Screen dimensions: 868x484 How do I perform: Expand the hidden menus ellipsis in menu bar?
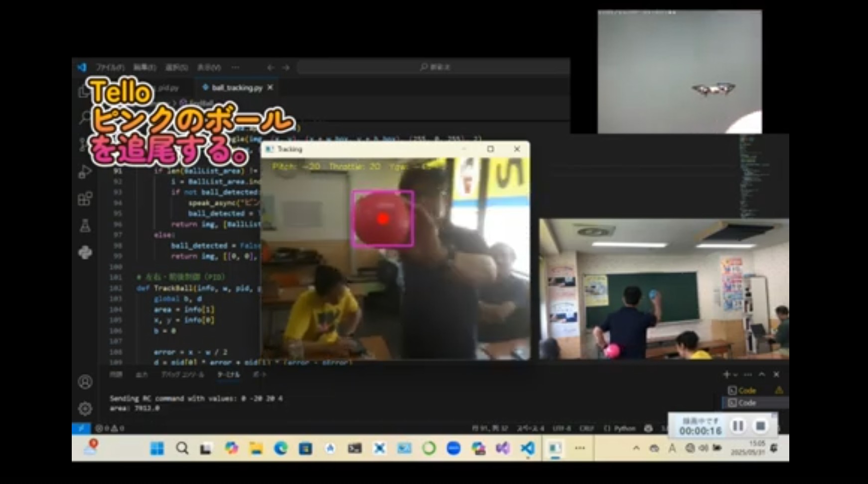click(235, 67)
